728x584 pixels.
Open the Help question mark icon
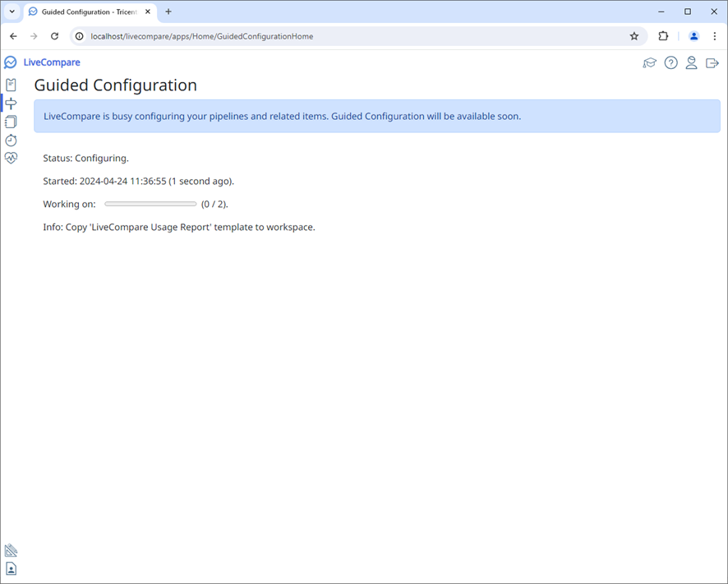[x=670, y=62]
